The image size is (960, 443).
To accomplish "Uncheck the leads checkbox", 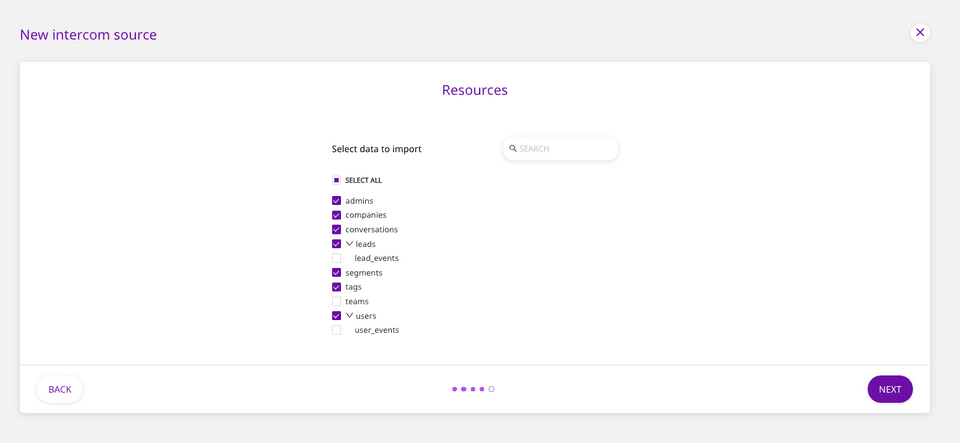I will [x=336, y=244].
